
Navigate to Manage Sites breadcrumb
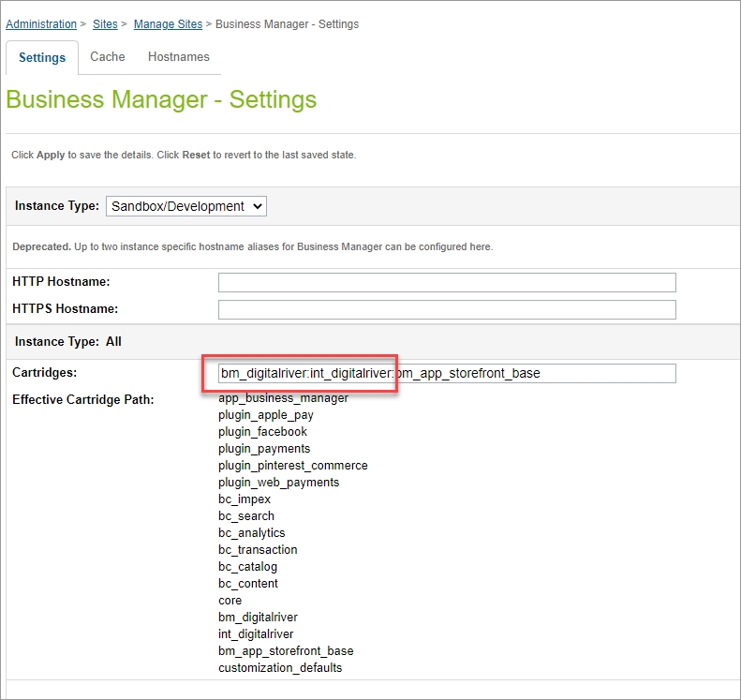[x=167, y=24]
